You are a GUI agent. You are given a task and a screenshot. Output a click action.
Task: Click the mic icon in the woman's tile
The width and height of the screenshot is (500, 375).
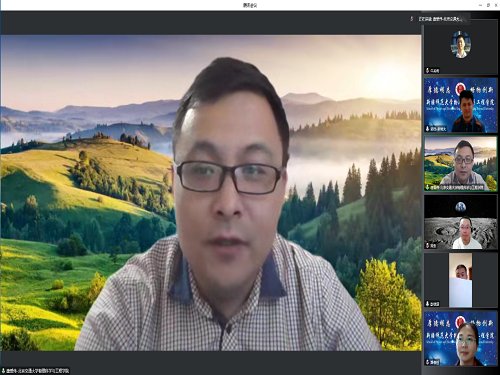[x=428, y=362]
